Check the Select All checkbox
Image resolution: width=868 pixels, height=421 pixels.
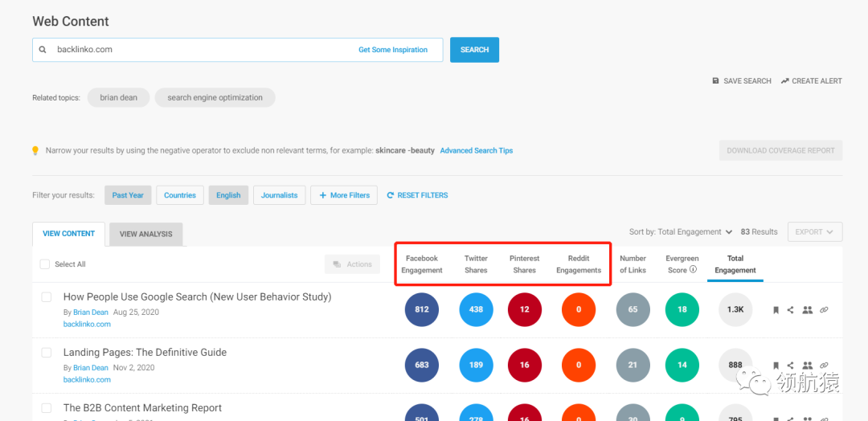(45, 264)
